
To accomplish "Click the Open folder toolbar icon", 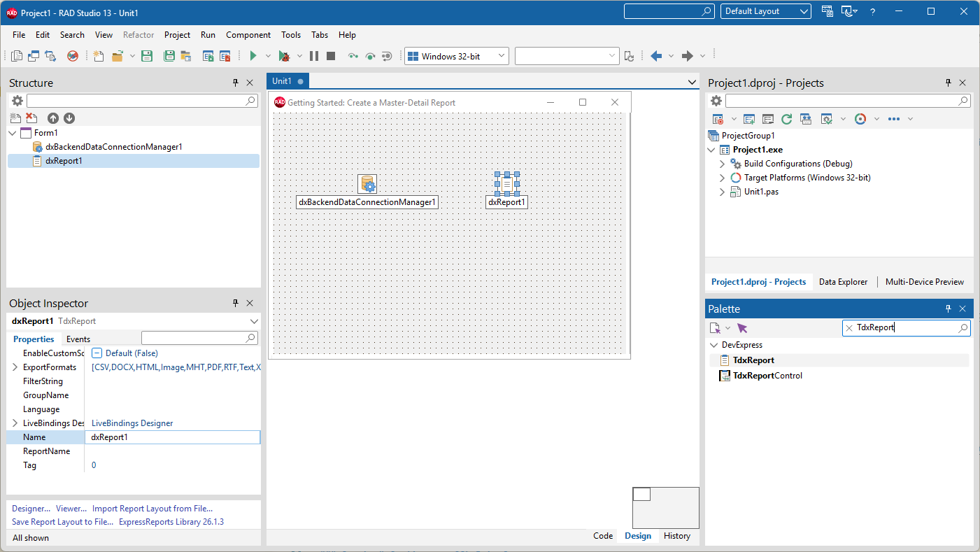I will (118, 56).
